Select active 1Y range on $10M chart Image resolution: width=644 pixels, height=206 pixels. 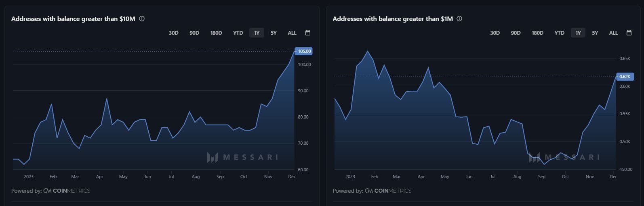[x=257, y=33]
